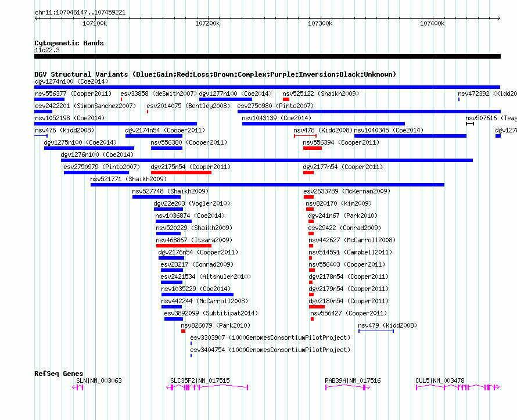Open nsv1043139 (Coe2014) variant label
The image size is (517, 420).
click(277, 118)
